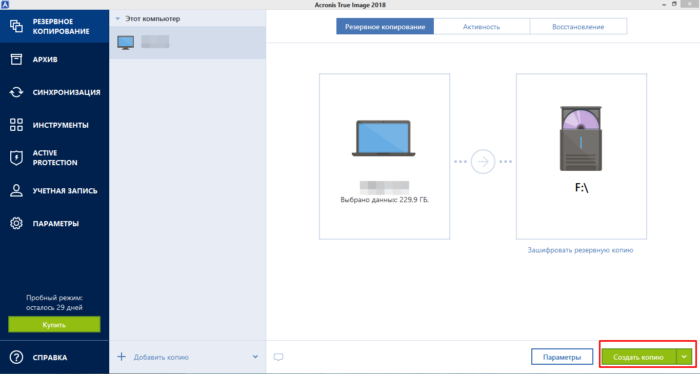Viewport: 700px width, 374px height.
Task: Switch to the Резервное копирование tab
Action: [x=385, y=27]
